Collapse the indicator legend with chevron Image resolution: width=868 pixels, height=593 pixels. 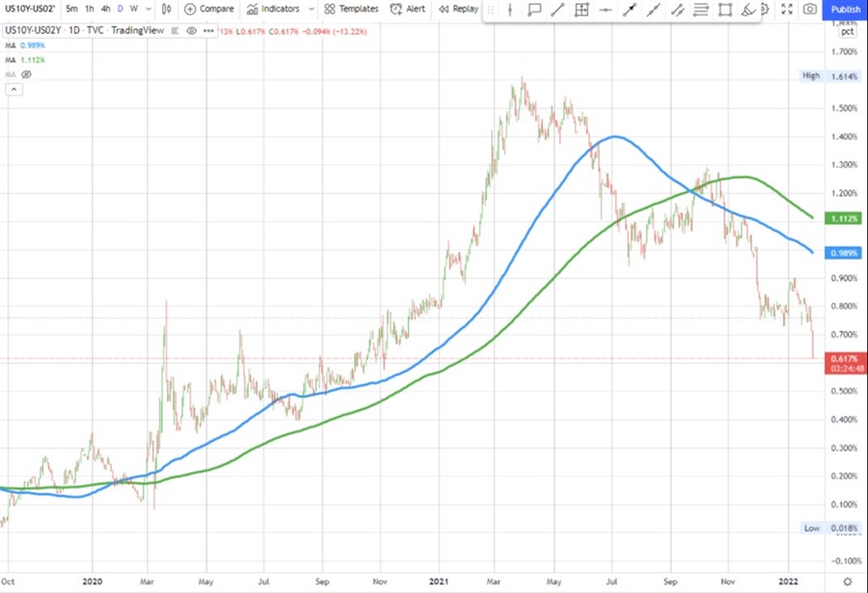click(14, 90)
